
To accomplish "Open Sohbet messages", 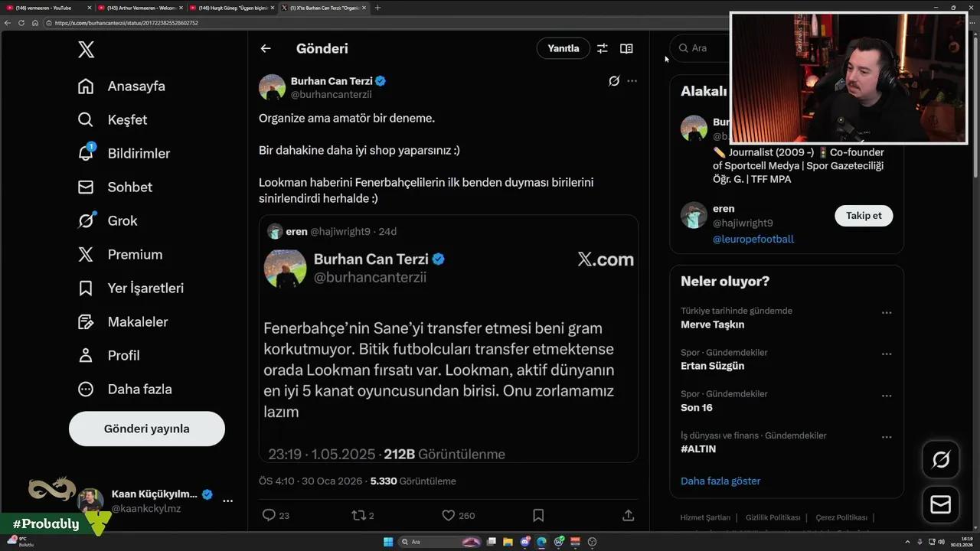I will (x=115, y=187).
